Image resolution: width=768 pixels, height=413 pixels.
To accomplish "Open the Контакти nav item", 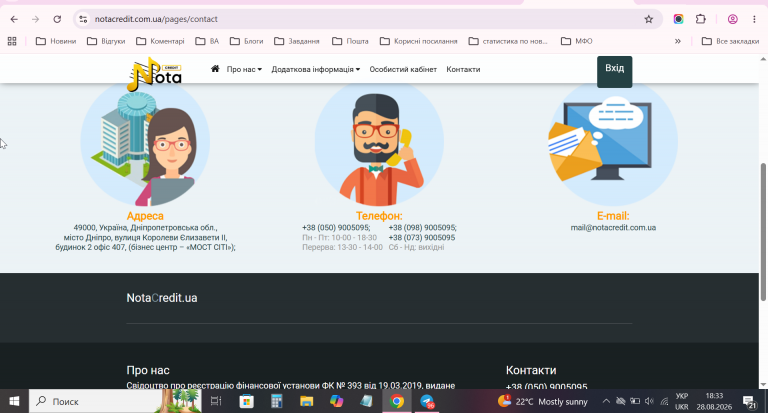I will tap(463, 70).
